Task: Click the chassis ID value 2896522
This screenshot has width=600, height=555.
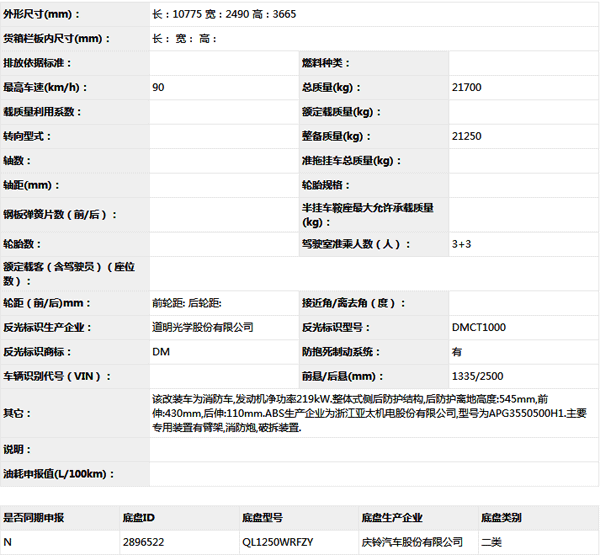Action: 143,542
